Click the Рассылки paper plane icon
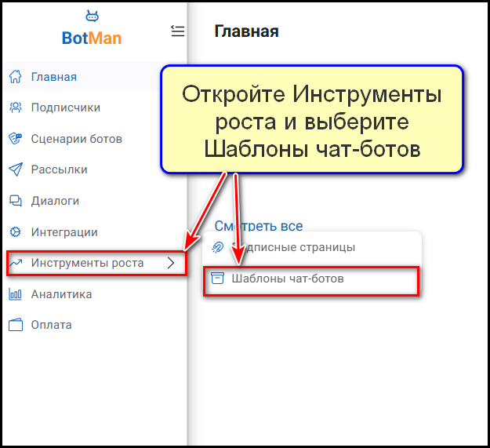Viewport: 490px width, 448px height. click(x=14, y=169)
